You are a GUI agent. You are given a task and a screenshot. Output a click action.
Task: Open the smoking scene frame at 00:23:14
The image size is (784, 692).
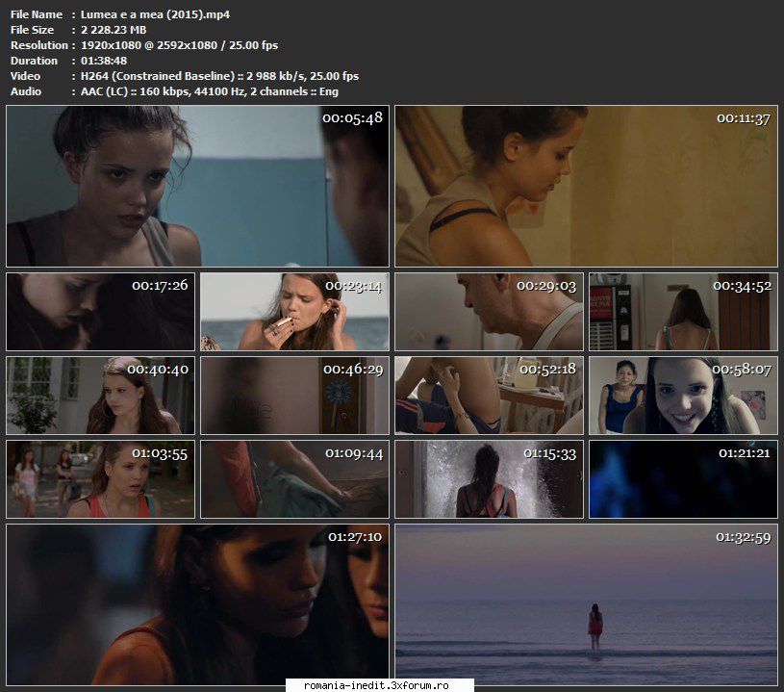pos(294,311)
